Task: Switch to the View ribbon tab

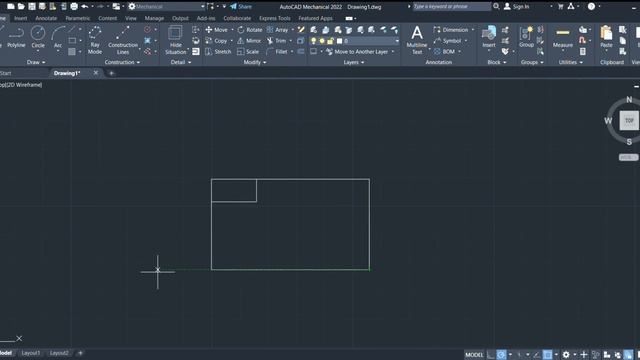Action: [x=131, y=18]
